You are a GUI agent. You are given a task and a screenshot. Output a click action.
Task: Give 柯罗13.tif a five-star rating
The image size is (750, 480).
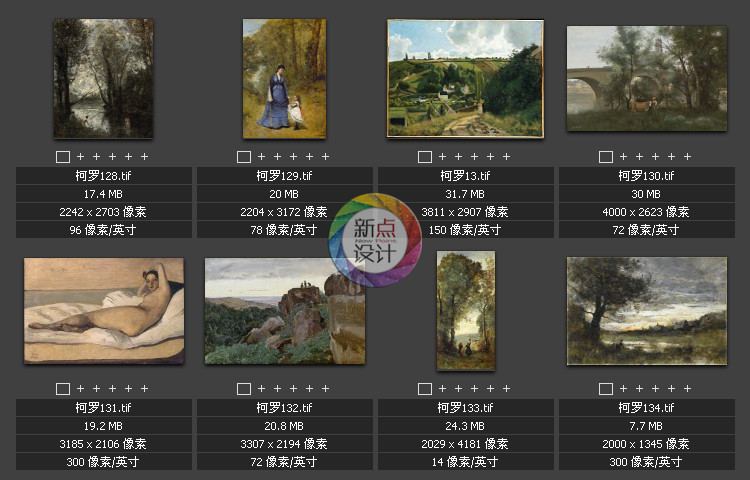(x=507, y=156)
